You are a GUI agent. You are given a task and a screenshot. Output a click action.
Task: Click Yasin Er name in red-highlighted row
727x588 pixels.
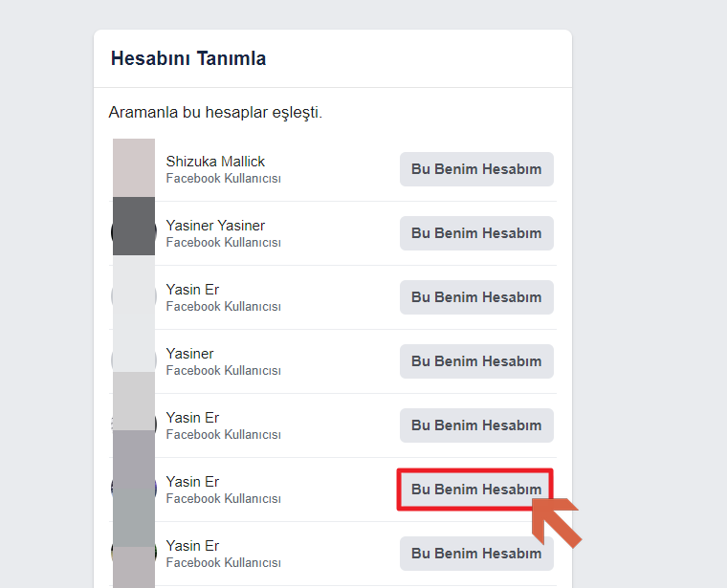(192, 482)
